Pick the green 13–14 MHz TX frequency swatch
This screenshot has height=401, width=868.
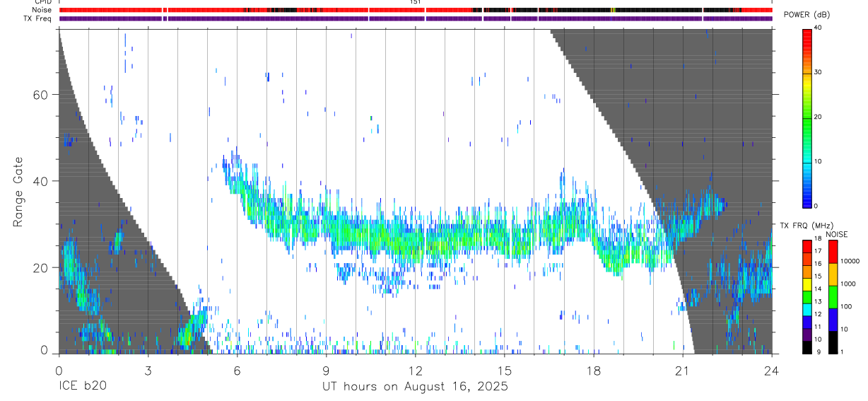tap(807, 297)
